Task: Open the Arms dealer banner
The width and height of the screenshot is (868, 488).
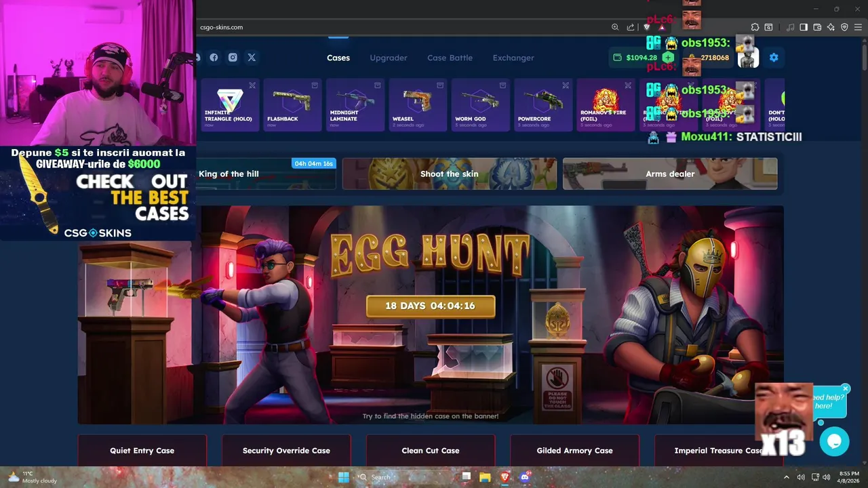Action: pos(670,174)
